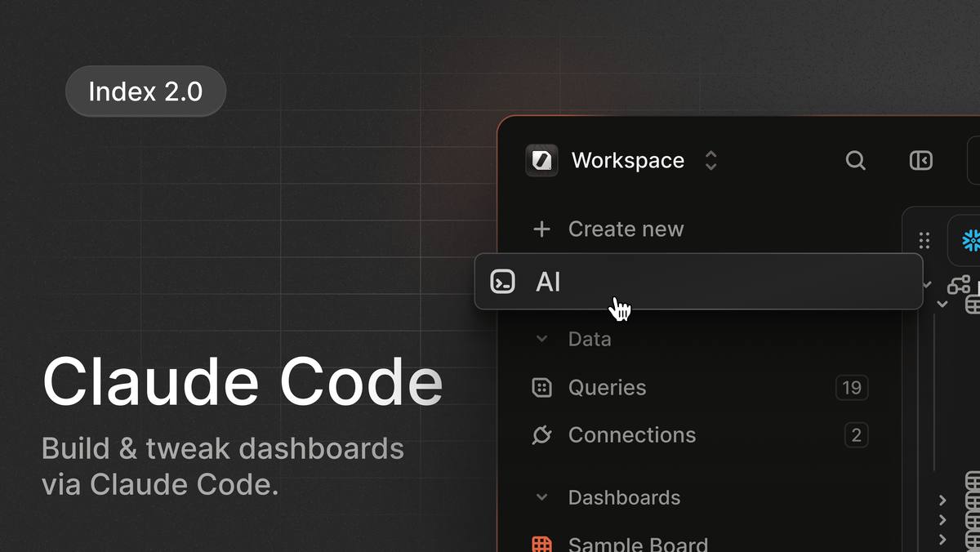Click the drag handle dots icon
The height and width of the screenshot is (552, 980).
pos(924,240)
